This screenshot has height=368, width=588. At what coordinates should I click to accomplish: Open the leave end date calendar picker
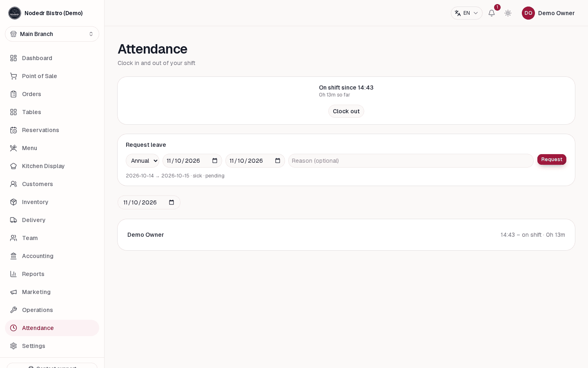pos(278,161)
